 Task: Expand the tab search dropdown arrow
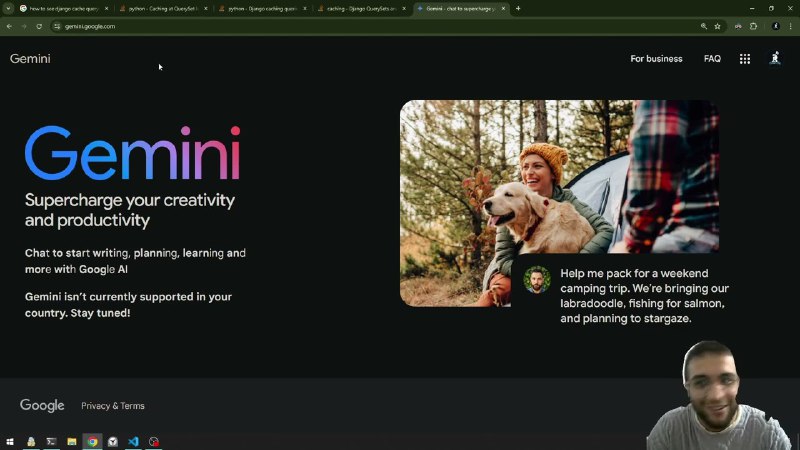pyautogui.click(x=8, y=8)
